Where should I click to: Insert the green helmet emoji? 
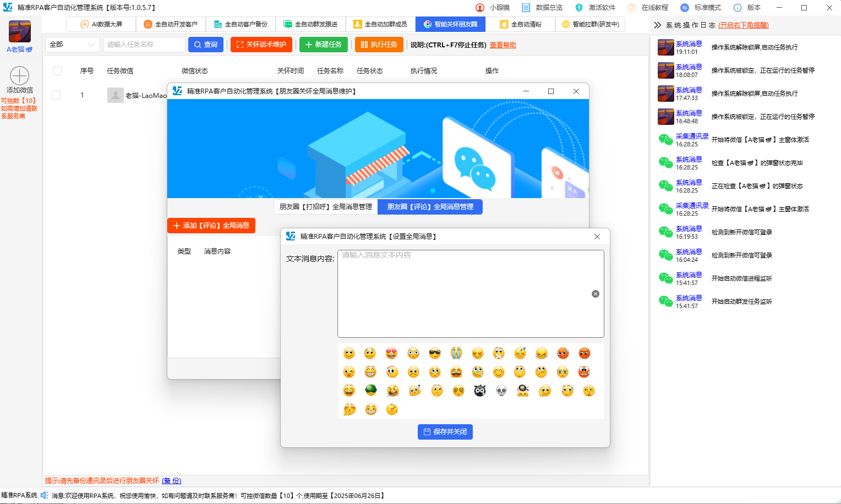click(x=371, y=390)
